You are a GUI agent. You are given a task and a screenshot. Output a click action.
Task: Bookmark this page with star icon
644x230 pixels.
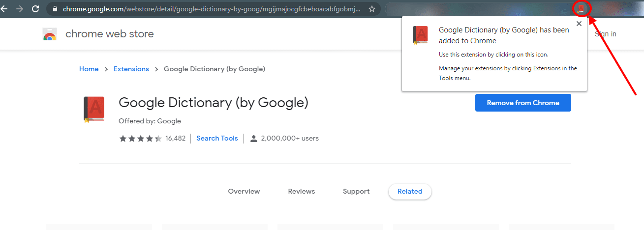click(372, 9)
